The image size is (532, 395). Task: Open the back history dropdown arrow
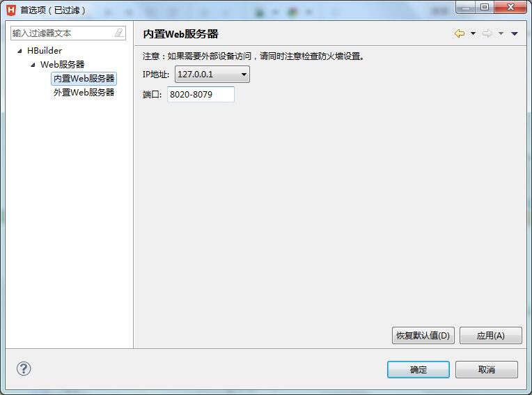point(473,33)
